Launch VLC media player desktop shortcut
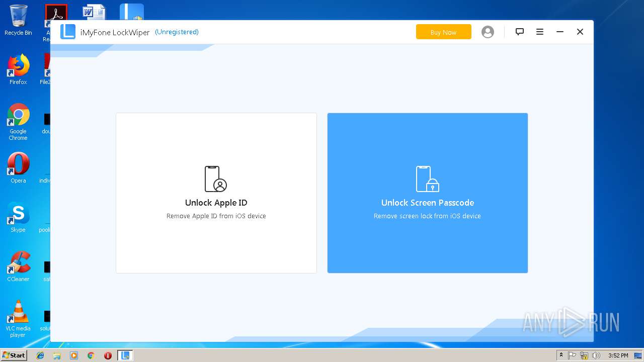644x362 pixels. point(18,319)
